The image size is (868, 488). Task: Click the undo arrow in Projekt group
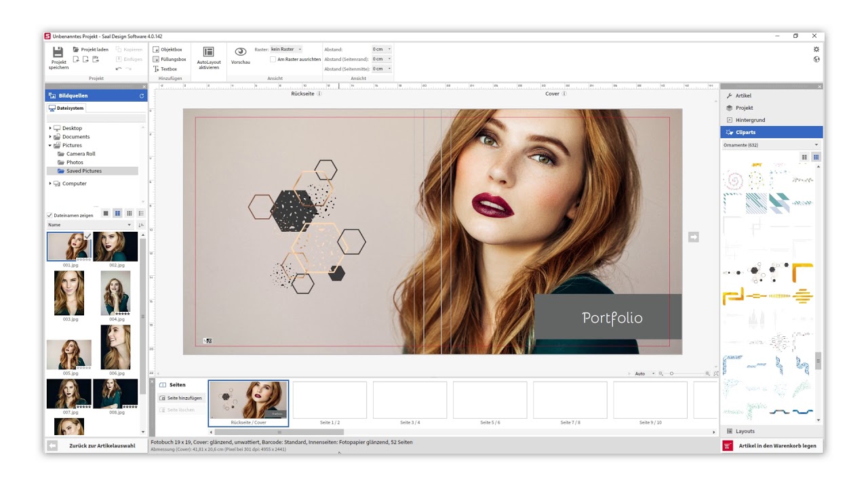point(119,68)
